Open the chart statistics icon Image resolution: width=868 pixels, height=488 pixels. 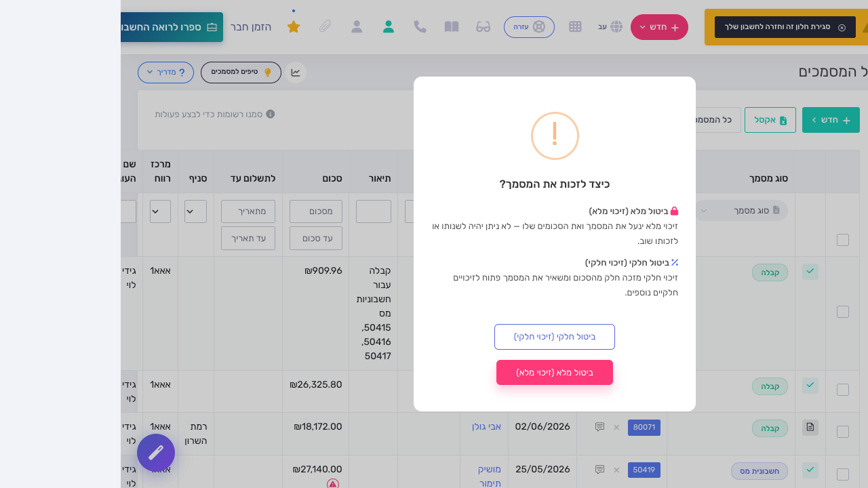point(296,73)
